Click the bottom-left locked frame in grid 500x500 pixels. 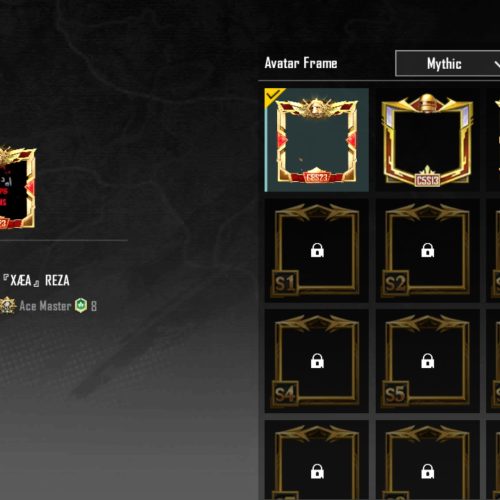[x=317, y=460]
